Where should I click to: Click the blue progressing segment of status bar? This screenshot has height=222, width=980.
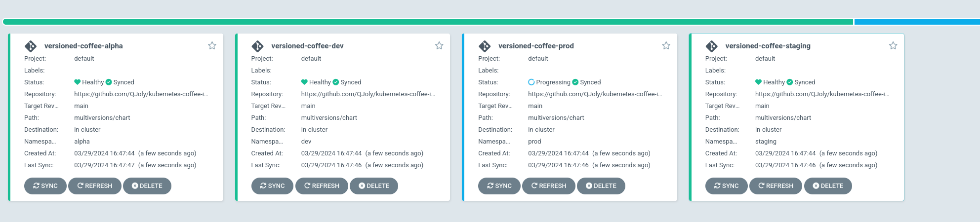[917, 22]
